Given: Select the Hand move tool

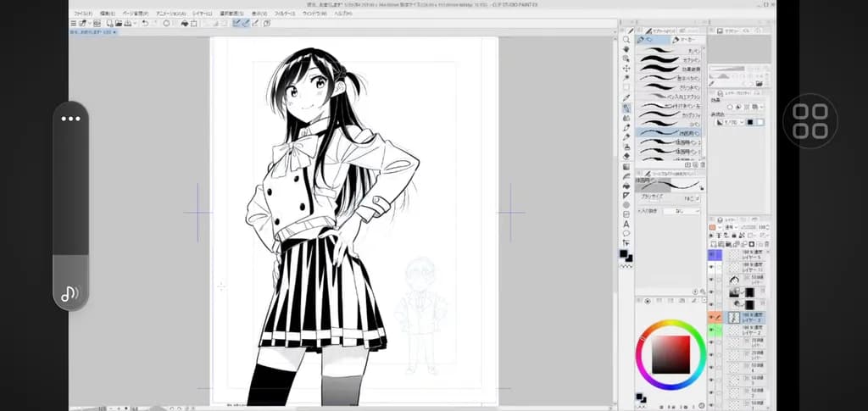Looking at the screenshot, I should coord(626,49).
